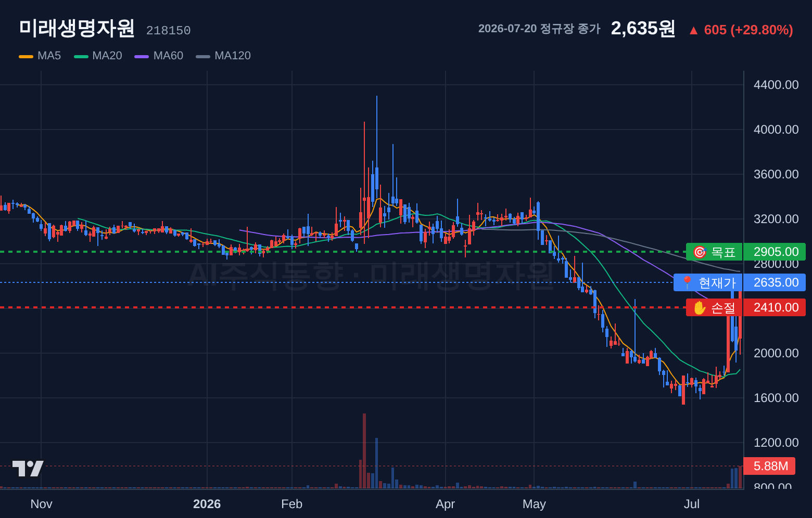
Task: Click the 1200.00 price axis label
Action: pos(776,443)
